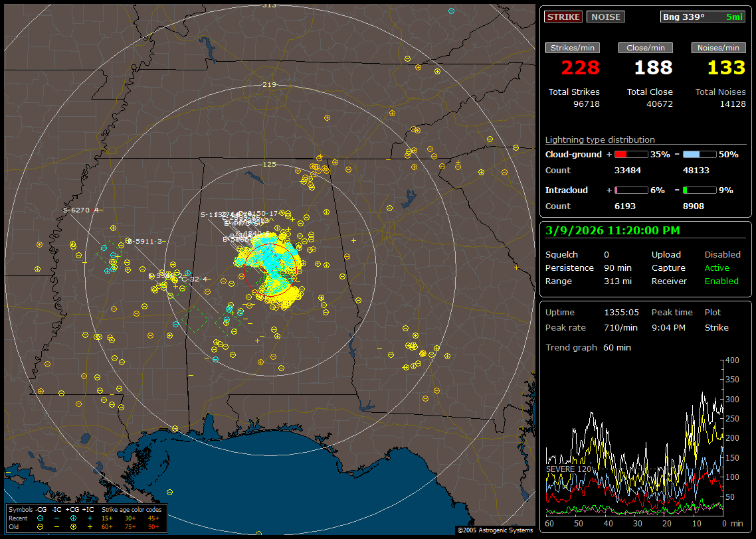
Task: Select the Strikes/min header label
Action: tap(573, 48)
